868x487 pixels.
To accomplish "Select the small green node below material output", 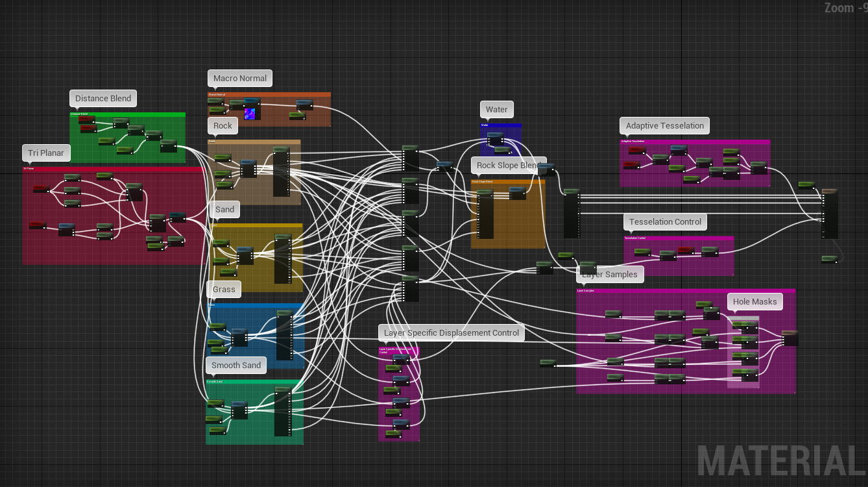I will pos(829,259).
